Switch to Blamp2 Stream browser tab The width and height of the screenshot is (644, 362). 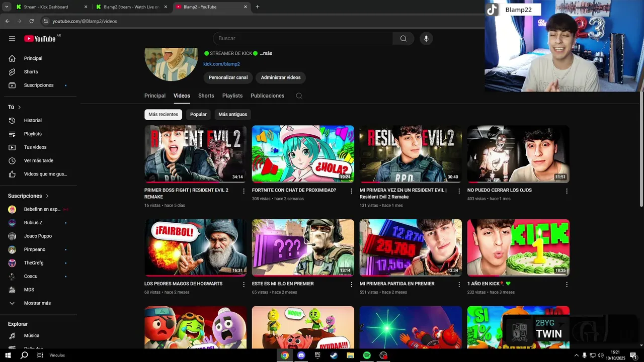pyautogui.click(x=131, y=7)
